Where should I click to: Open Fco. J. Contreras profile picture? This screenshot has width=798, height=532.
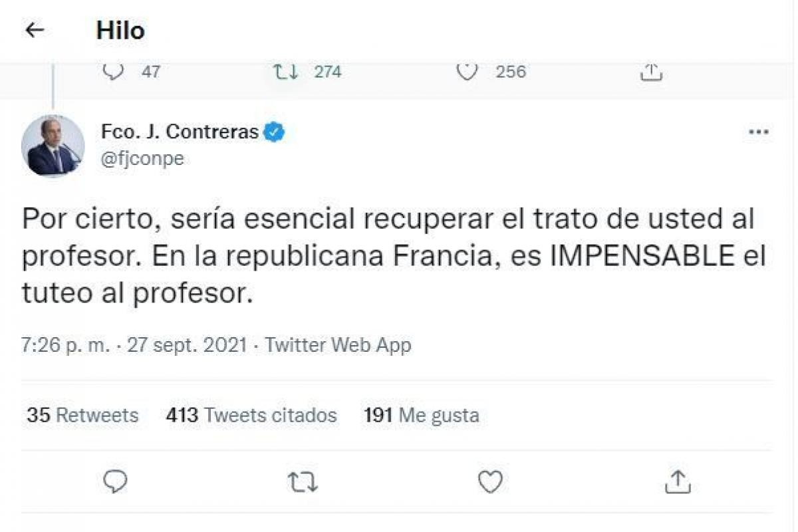coord(53,146)
